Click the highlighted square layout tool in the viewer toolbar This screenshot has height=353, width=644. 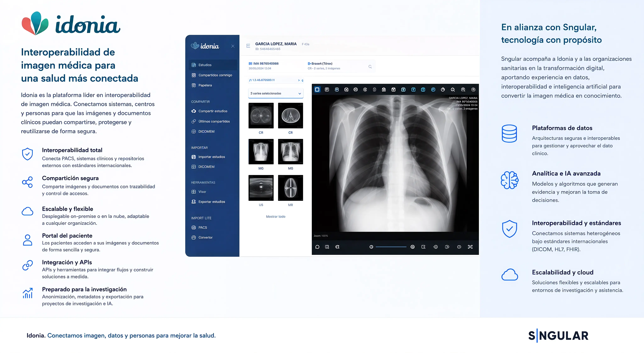[317, 90]
